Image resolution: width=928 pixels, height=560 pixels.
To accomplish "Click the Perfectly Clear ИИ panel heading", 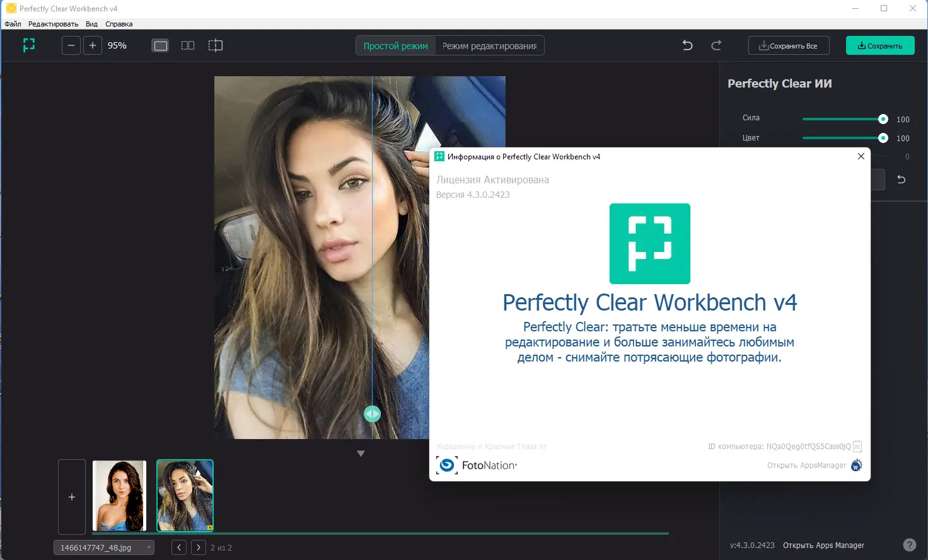I will click(780, 84).
